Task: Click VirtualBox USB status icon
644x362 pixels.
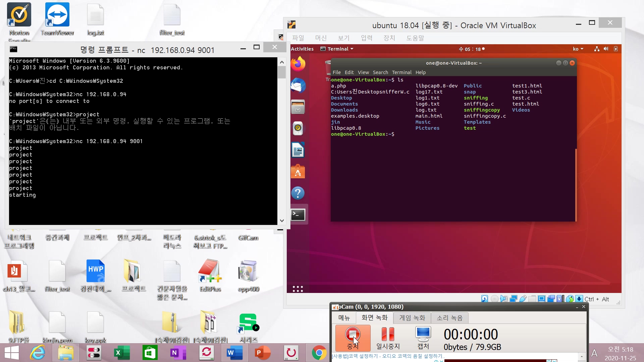Action: [523, 299]
